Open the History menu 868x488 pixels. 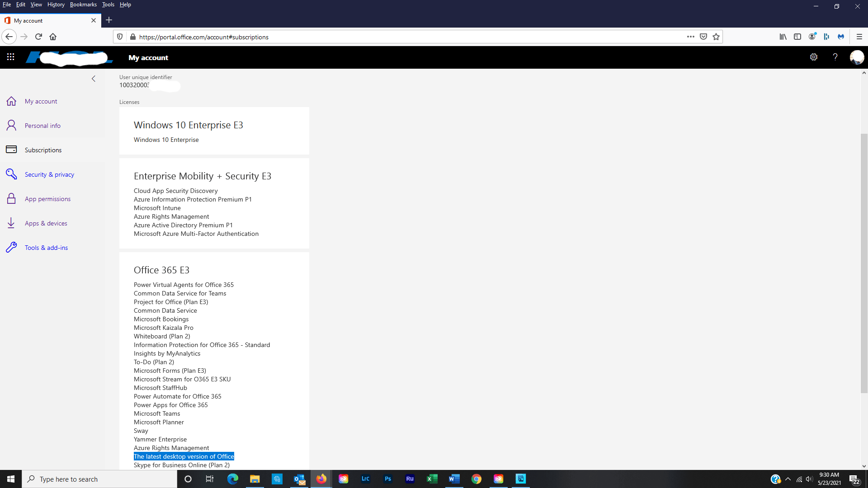56,5
